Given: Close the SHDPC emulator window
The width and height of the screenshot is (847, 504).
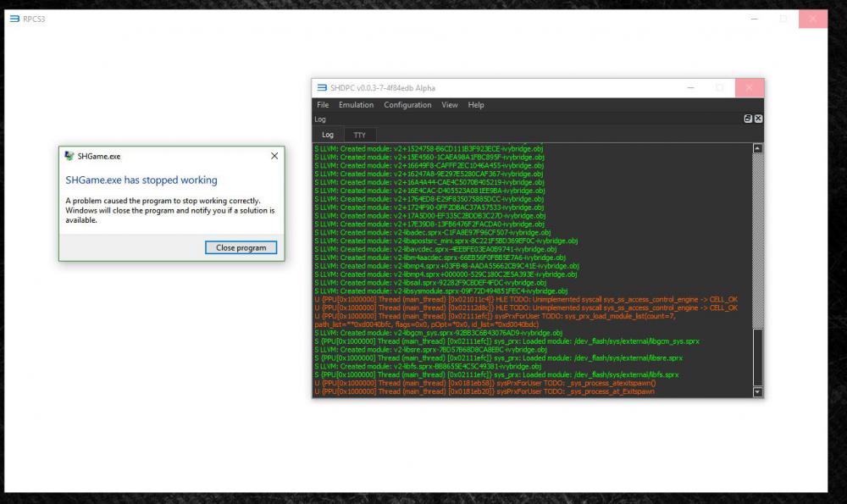Looking at the screenshot, I should click(x=750, y=88).
